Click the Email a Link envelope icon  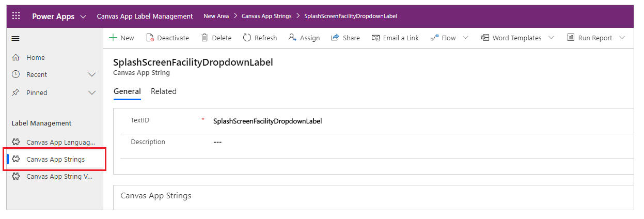pyautogui.click(x=375, y=38)
